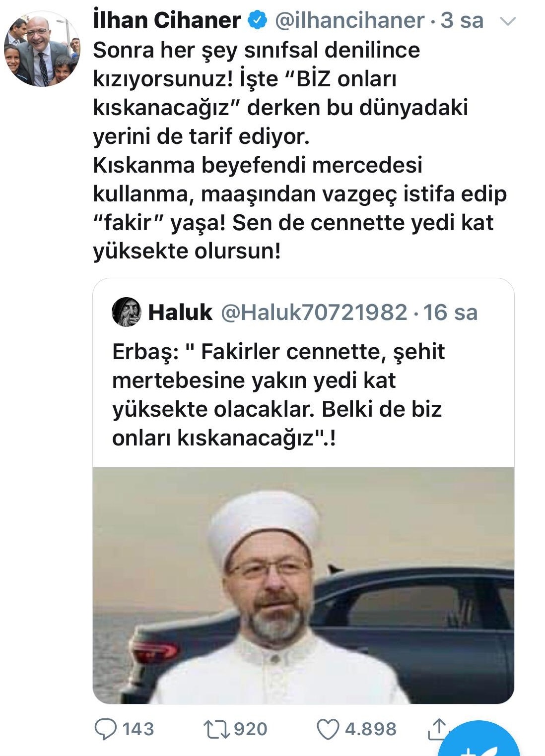
Task: Like the tweet with the heart icon
Action: click(328, 729)
